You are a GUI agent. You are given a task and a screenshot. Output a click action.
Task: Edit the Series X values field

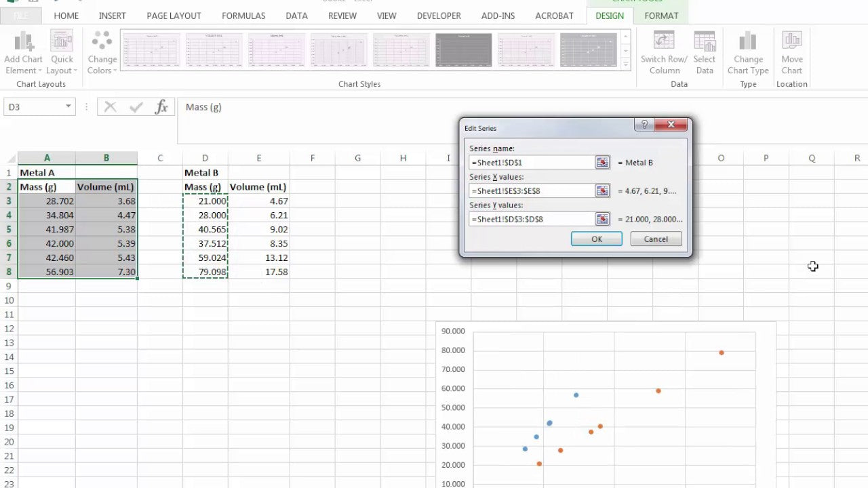pyautogui.click(x=536, y=190)
